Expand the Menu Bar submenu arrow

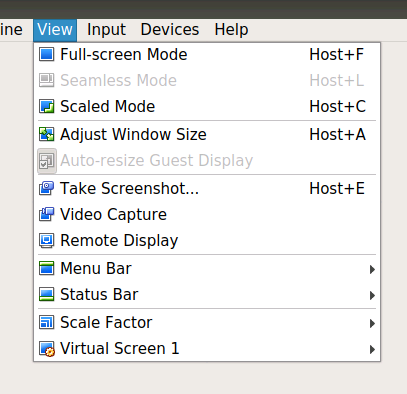372,269
